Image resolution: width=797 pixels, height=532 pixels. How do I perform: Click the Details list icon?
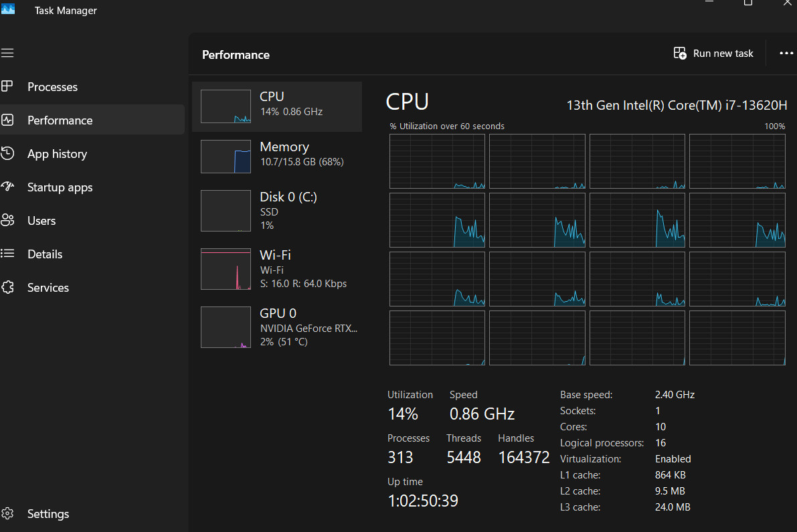click(7, 254)
